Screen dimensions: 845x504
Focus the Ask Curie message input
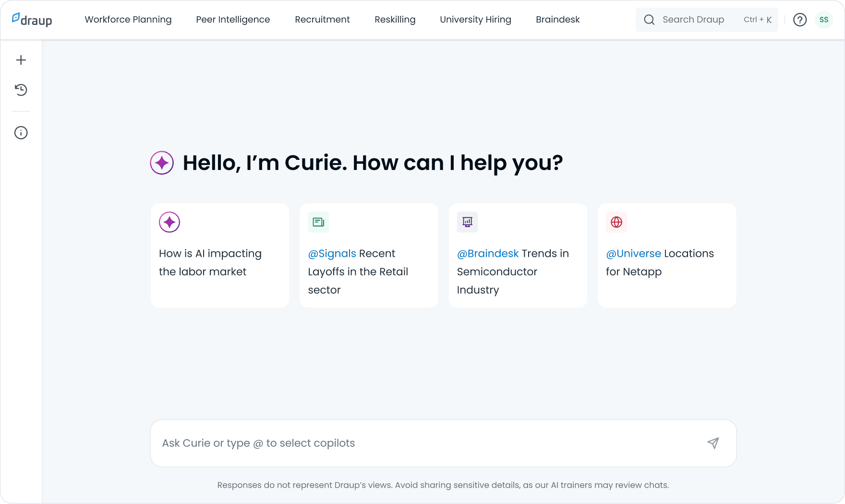coord(443,443)
